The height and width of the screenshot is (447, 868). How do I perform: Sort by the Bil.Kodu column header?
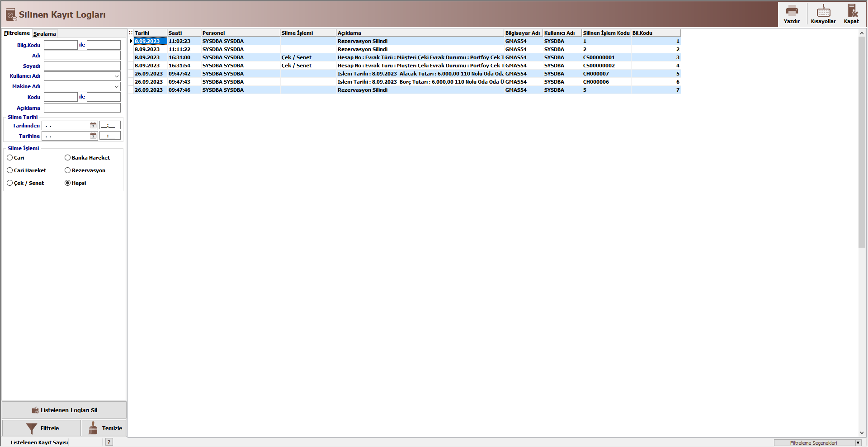pyautogui.click(x=656, y=33)
